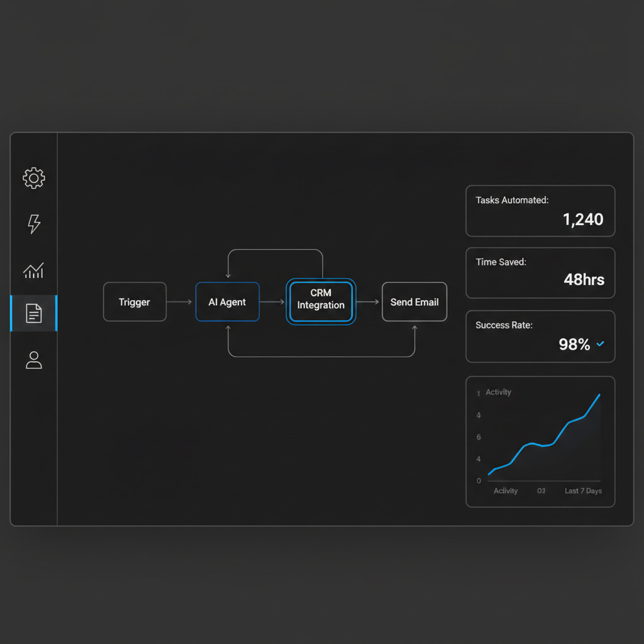Select the Send Email workflow node
This screenshot has height=644, width=644.
414,302
